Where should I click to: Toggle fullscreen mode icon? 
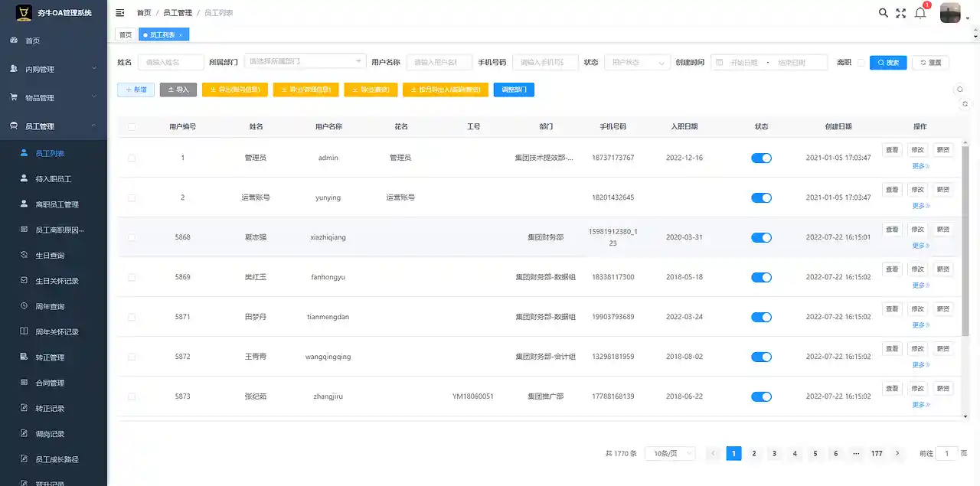pos(901,13)
